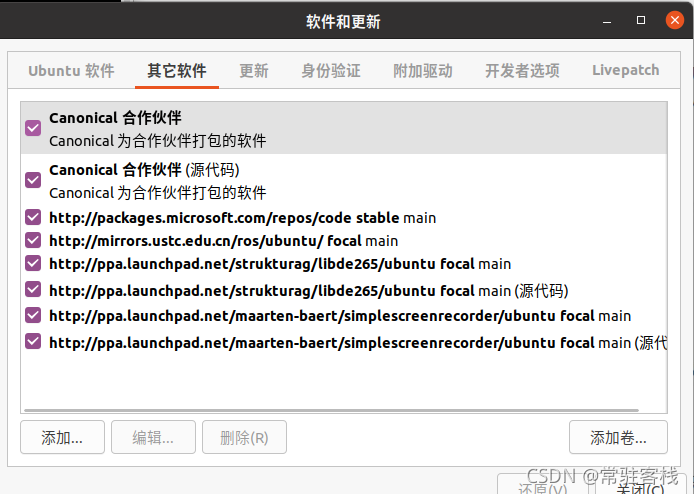Viewport: 694px width, 494px height.
Task: Toggle the mirrors.ustc.edu.cn ros checkbox
Action: 33,240
